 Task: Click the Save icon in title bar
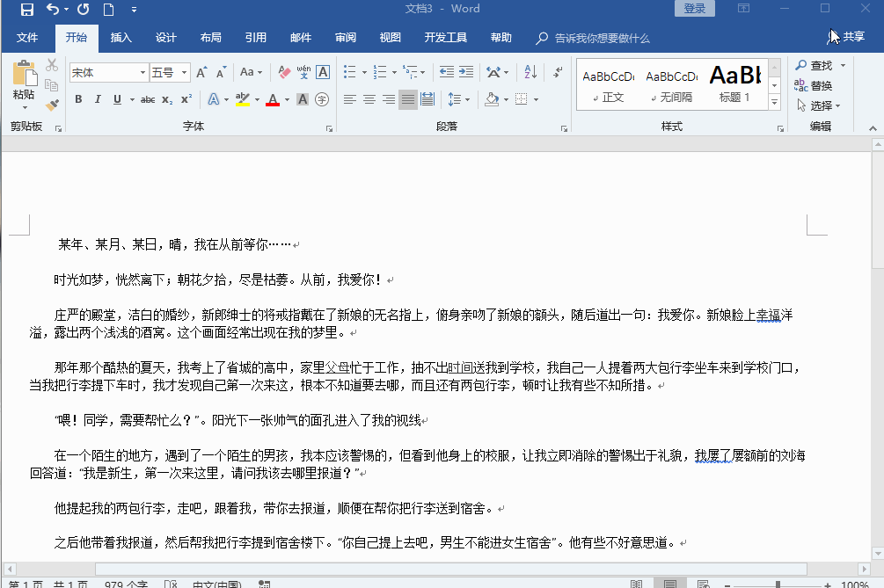click(x=27, y=10)
